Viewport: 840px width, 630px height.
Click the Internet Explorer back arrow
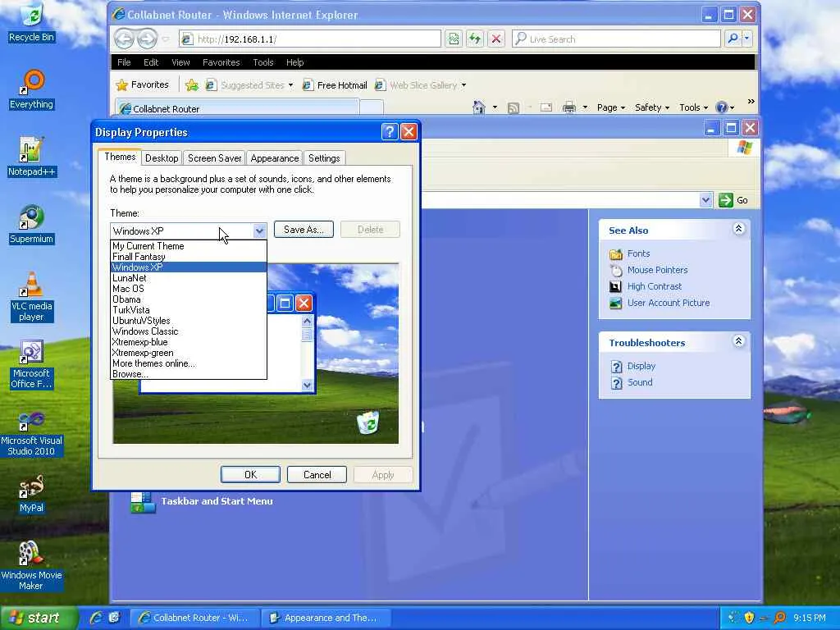pyautogui.click(x=125, y=39)
